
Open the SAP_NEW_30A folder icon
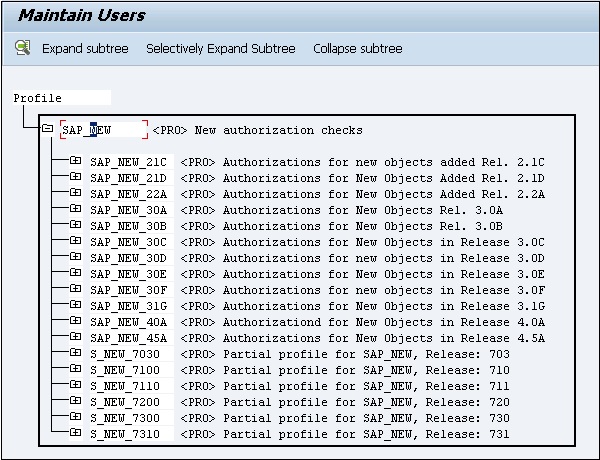pos(76,209)
